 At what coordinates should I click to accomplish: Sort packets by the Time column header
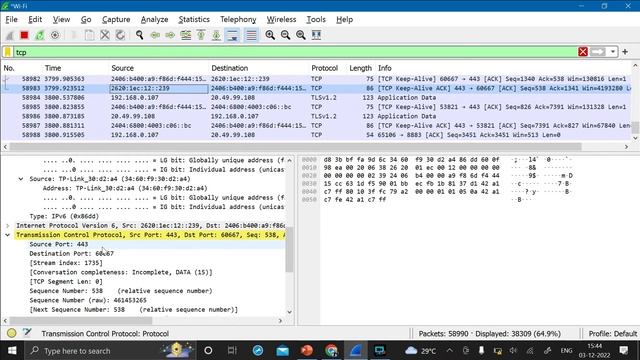point(53,68)
